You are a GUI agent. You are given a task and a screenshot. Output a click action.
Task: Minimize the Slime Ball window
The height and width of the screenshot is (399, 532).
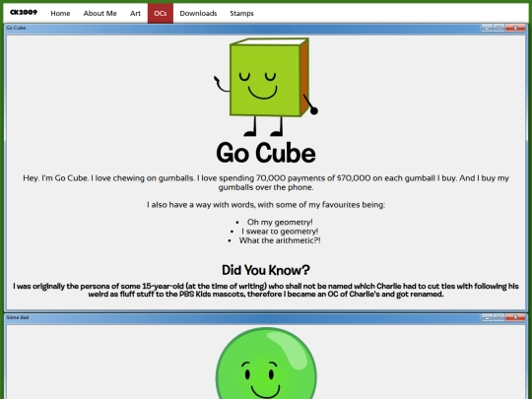pyautogui.click(x=488, y=317)
